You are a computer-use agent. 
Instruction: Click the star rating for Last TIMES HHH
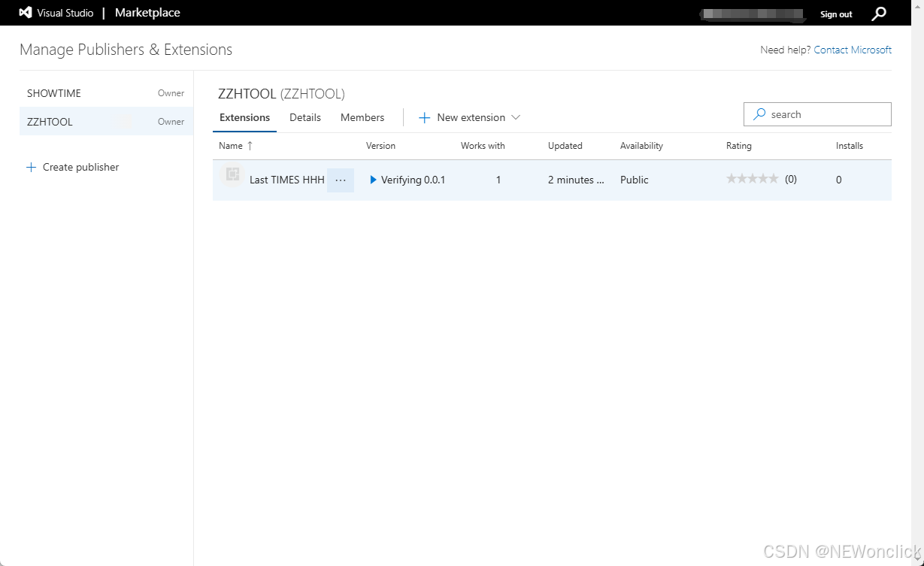pyautogui.click(x=753, y=179)
